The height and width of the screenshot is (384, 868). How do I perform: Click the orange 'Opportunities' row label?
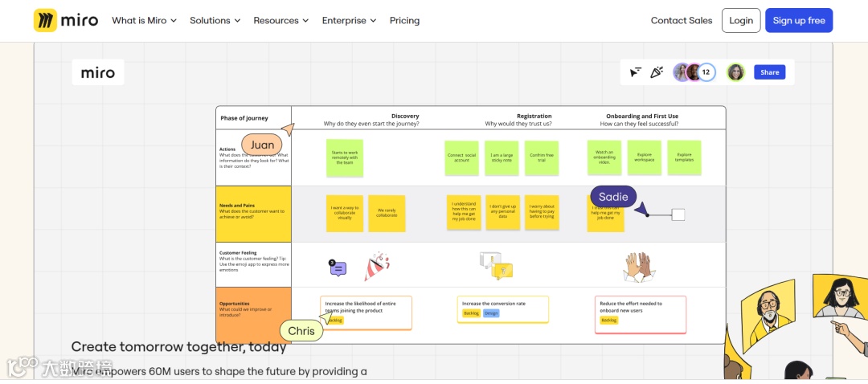click(253, 316)
